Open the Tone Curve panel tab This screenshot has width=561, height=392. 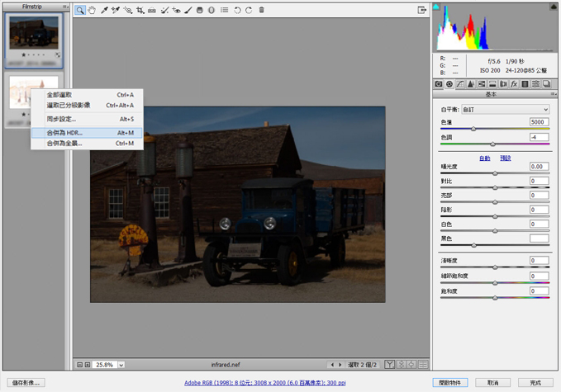[x=460, y=84]
